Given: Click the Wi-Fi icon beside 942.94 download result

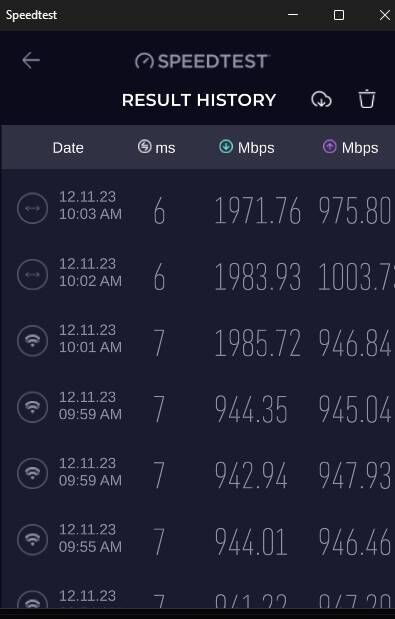Looking at the screenshot, I should pyautogui.click(x=33, y=473).
